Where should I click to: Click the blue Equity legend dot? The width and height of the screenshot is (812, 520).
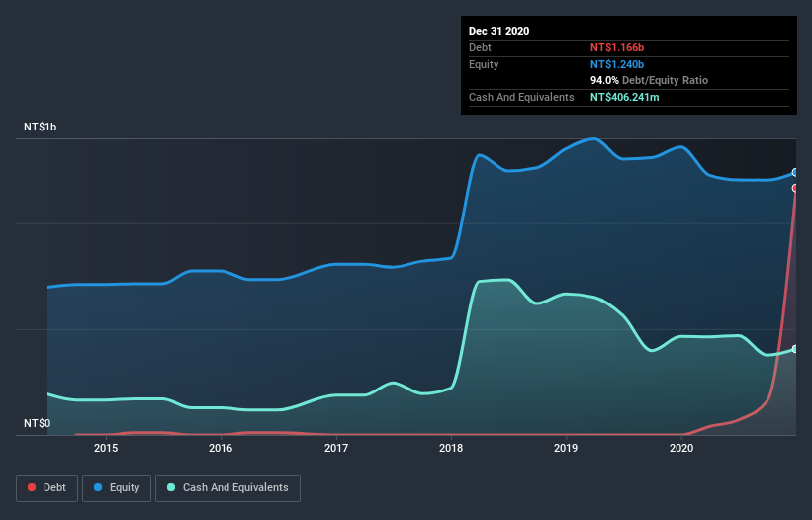point(98,487)
